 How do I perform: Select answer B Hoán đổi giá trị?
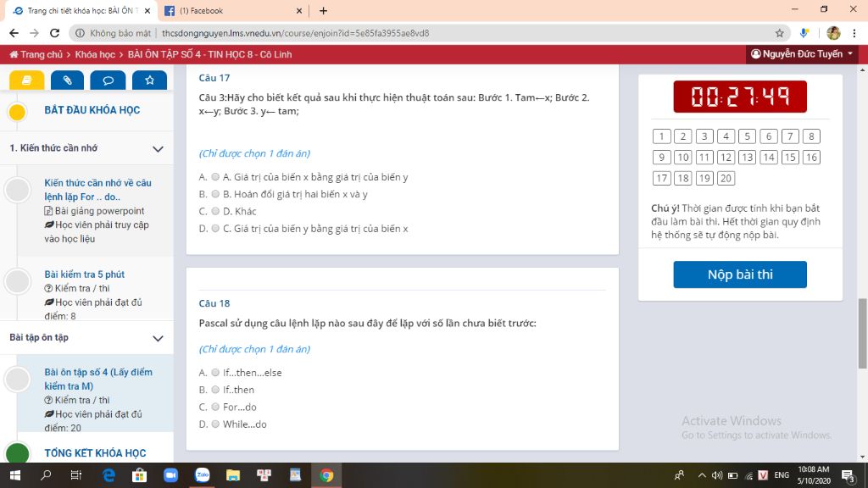[215, 194]
